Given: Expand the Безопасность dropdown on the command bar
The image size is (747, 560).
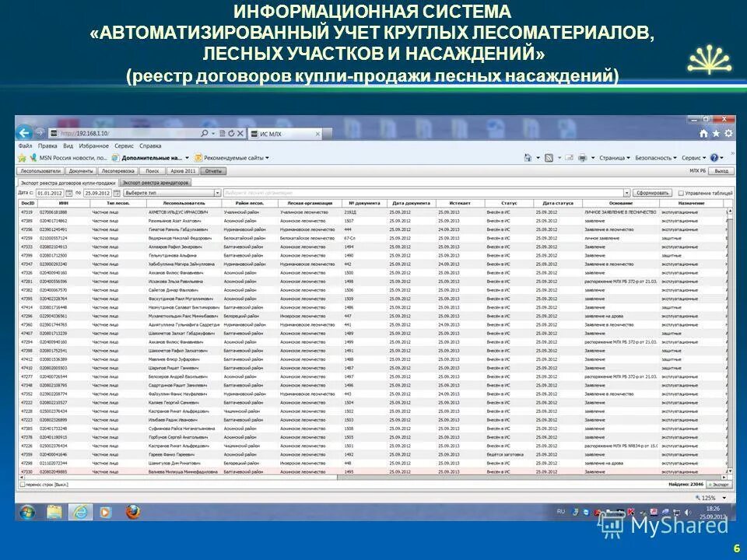Looking at the screenshot, I should point(654,158).
